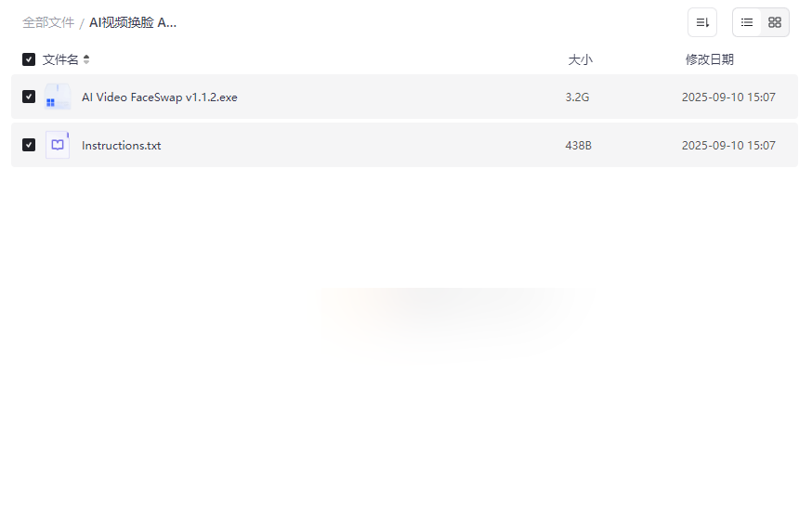Screen dimensions: 812x519
Task: Select the 438B size cell
Action: coord(579,146)
